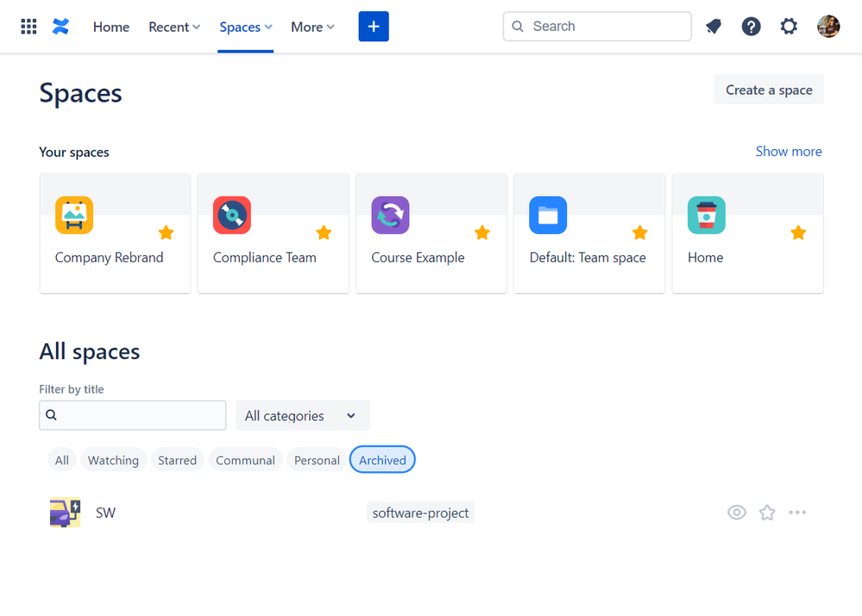
Task: Unstar the Compliance Team space
Action: coord(324,233)
